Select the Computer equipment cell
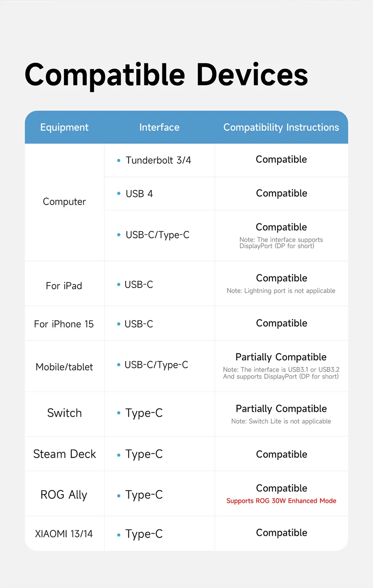The width and height of the screenshot is (373, 588). pos(64,202)
